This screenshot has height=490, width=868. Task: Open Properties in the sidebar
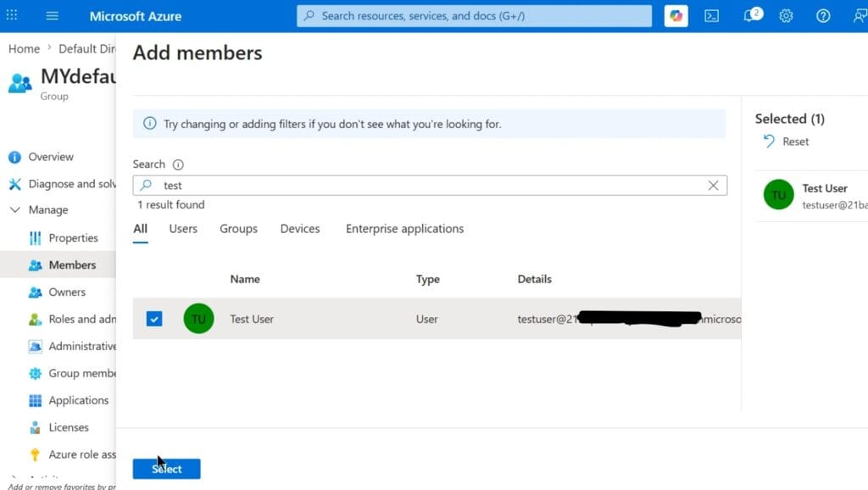(x=73, y=238)
